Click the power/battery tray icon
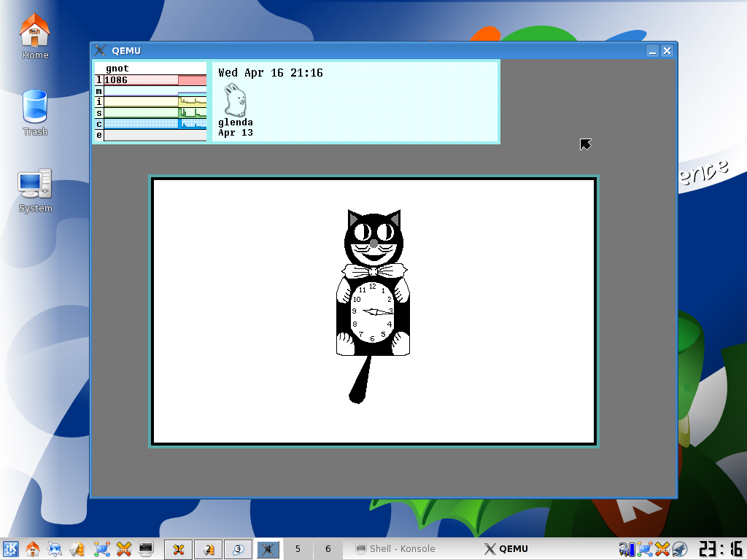The image size is (747, 560). [627, 549]
